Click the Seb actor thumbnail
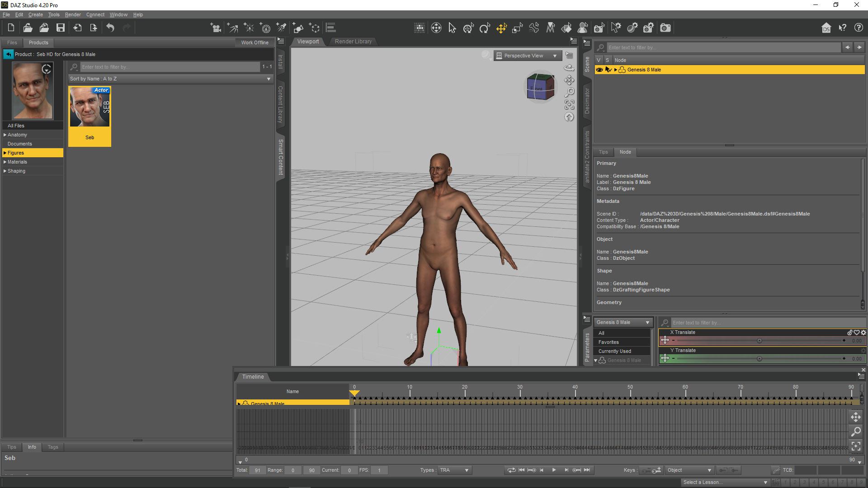868x488 pixels. (90, 116)
